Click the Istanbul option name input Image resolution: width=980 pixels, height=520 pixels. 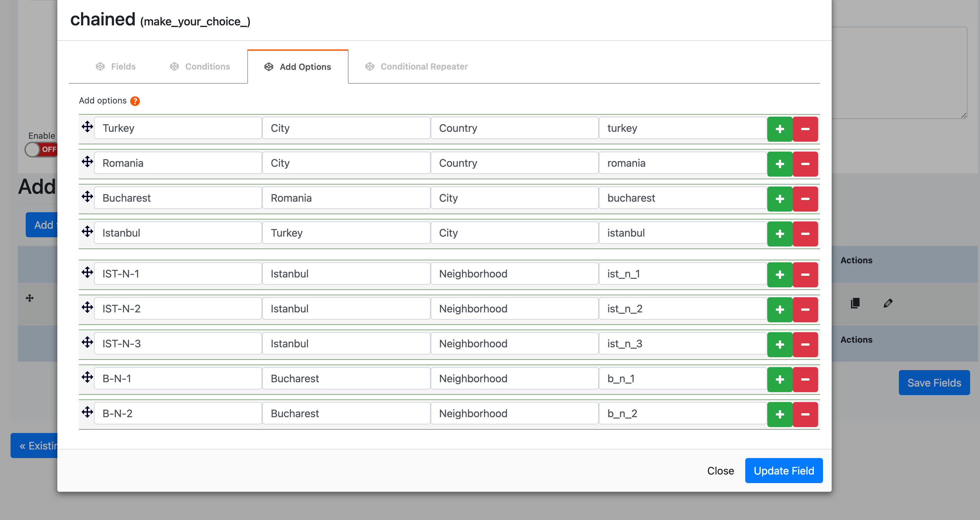tap(178, 233)
